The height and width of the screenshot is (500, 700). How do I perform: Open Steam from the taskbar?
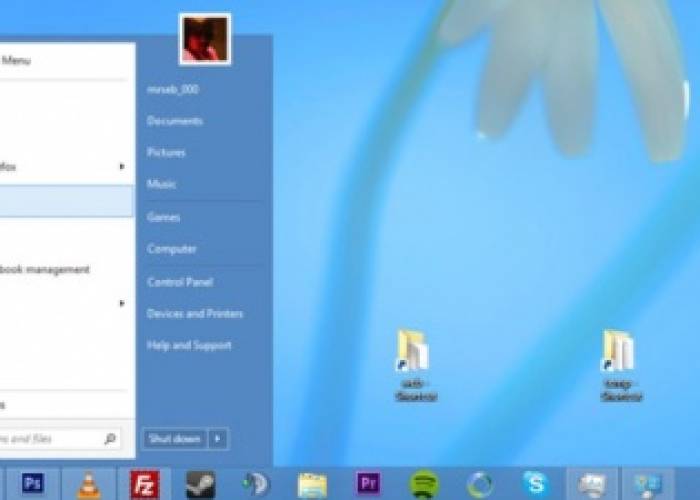pyautogui.click(x=200, y=485)
